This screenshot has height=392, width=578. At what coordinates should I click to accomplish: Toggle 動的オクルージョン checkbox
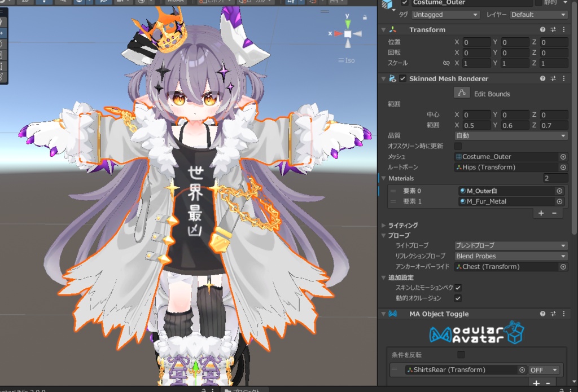(x=458, y=298)
